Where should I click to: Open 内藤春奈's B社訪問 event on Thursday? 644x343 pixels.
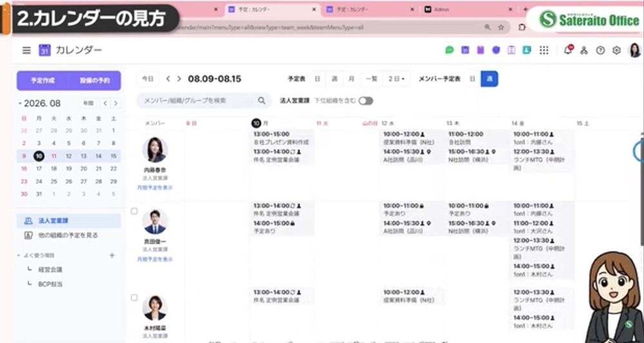477,139
